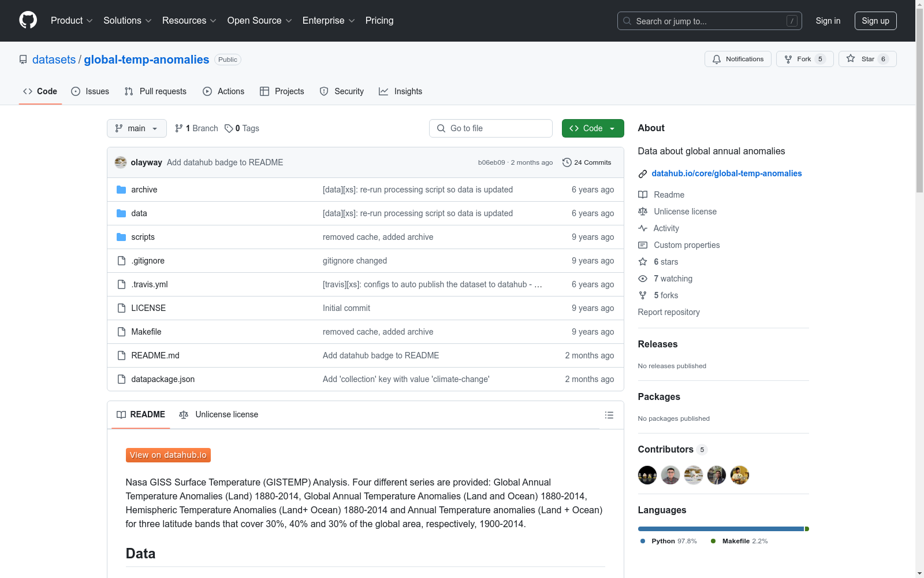Open the datasets owner link

(54, 60)
